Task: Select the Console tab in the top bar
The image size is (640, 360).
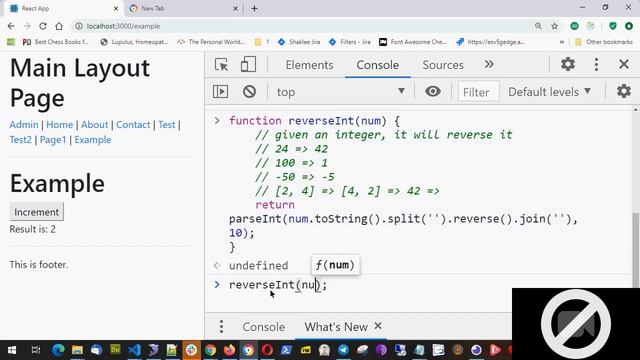Action: click(378, 65)
